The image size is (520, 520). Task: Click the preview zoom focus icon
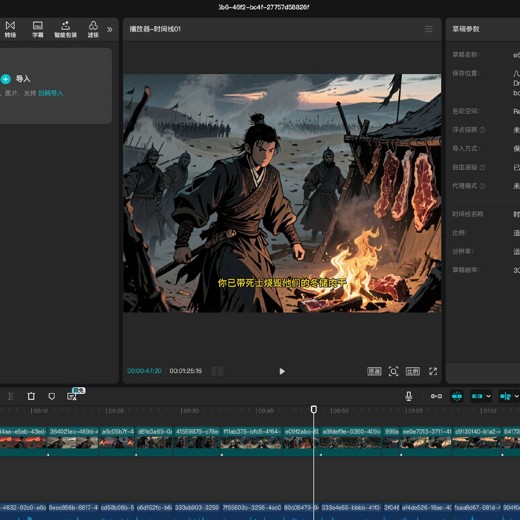coord(393,371)
